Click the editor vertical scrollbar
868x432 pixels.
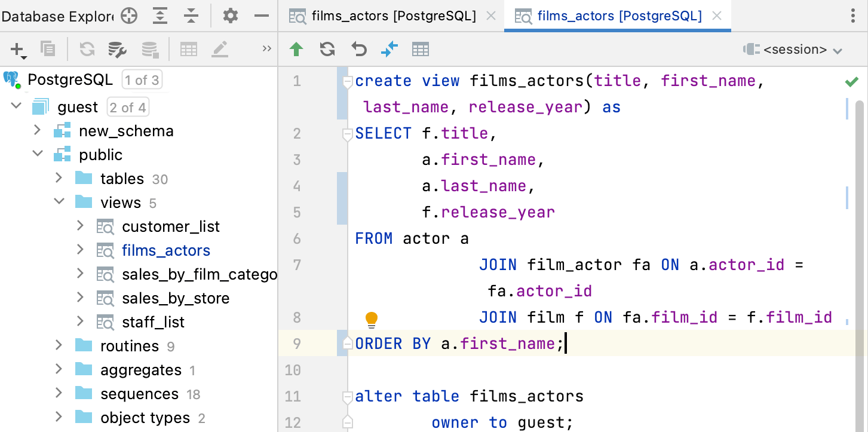(859, 239)
